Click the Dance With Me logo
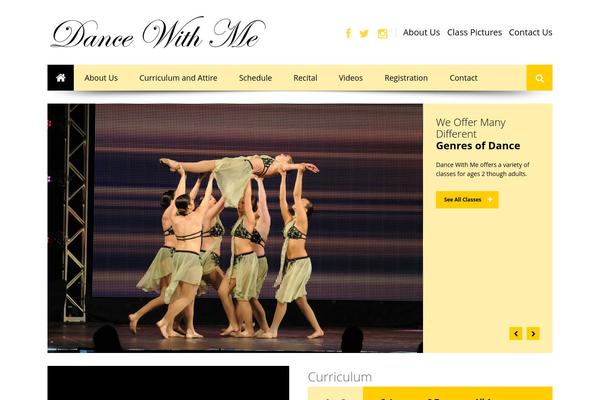 (x=158, y=33)
